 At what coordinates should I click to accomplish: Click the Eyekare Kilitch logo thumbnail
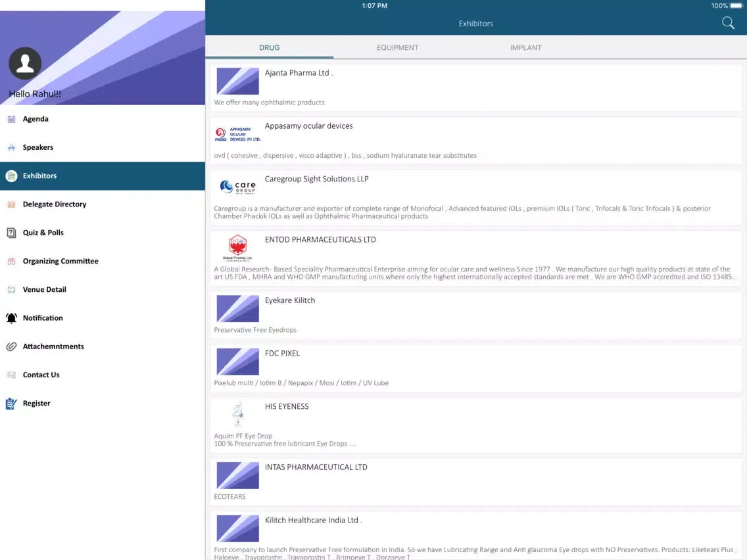(x=238, y=308)
